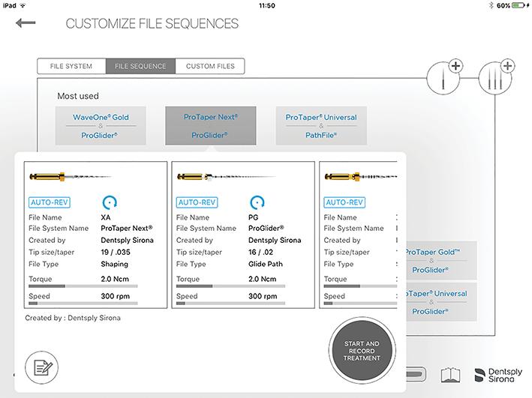The height and width of the screenshot is (398, 532).
Task: Add a new file sequence with three files
Action: click(495, 78)
